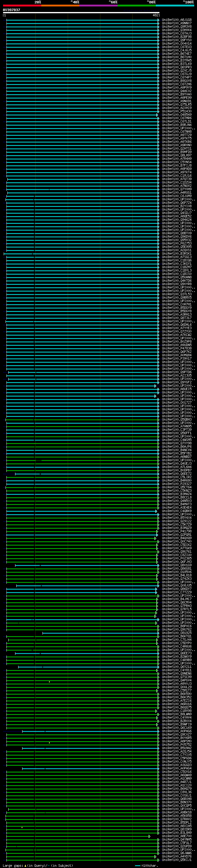The width and height of the screenshot is (197, 868).
Task: Click the cyan ~100% identity legend bar
Action: click(x=175, y=6)
